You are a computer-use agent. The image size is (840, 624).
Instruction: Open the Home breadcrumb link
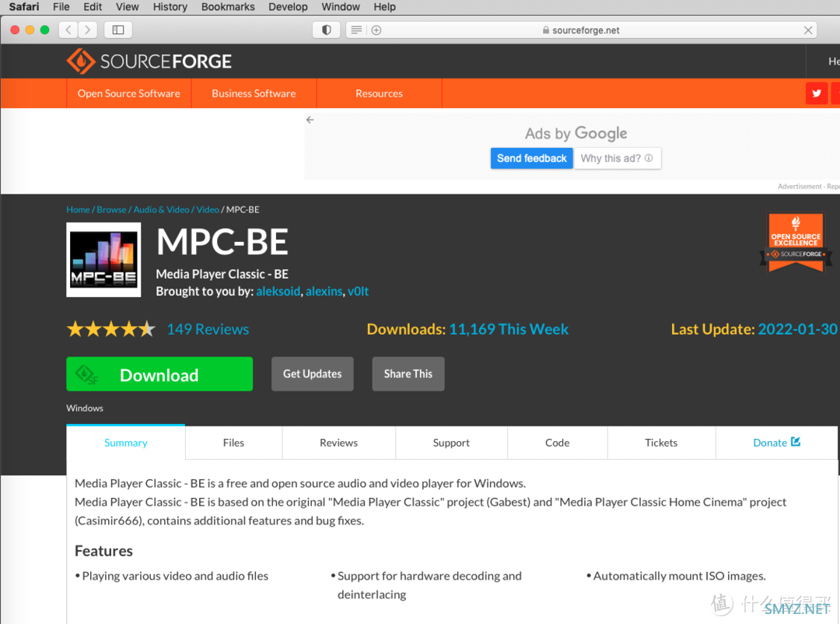pos(78,209)
